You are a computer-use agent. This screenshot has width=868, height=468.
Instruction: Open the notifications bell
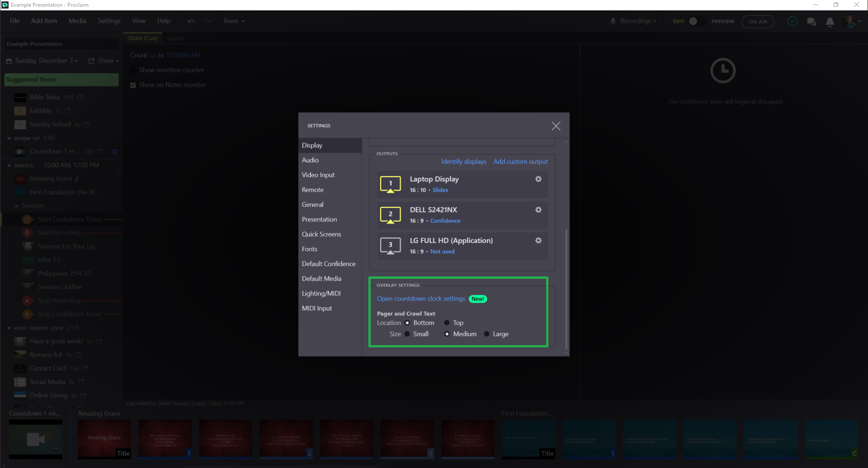(830, 21)
